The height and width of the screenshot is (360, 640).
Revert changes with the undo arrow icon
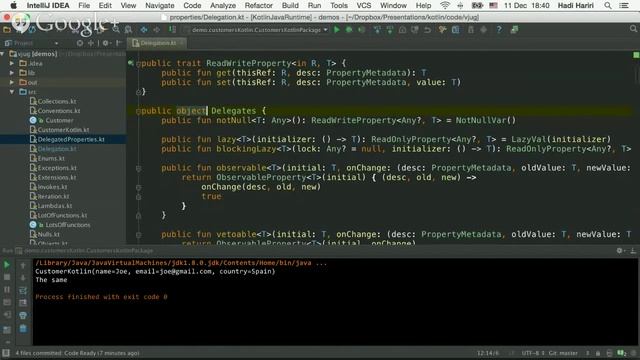coord(427,30)
